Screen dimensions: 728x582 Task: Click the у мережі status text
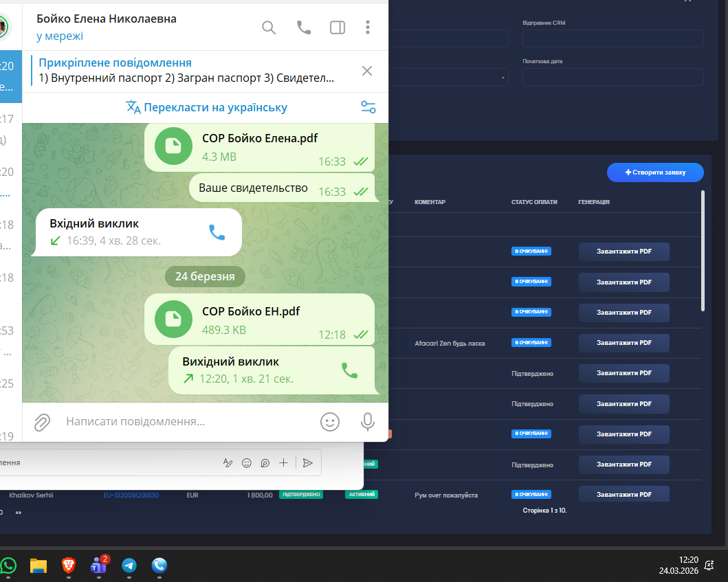[x=60, y=36]
